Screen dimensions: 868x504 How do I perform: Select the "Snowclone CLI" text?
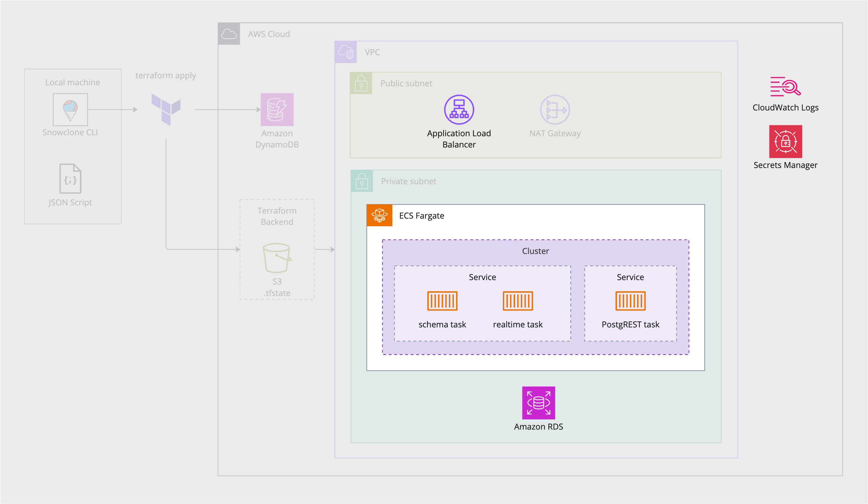pos(70,132)
